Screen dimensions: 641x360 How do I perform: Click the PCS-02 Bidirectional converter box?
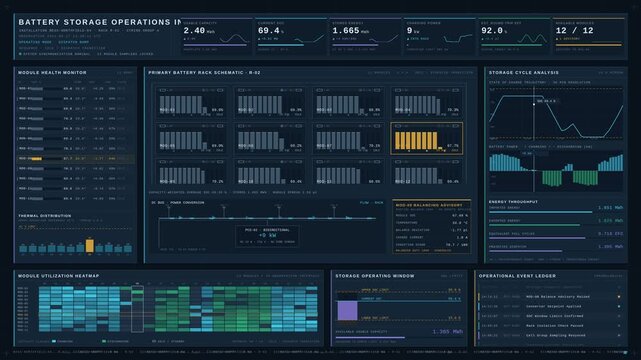click(267, 236)
